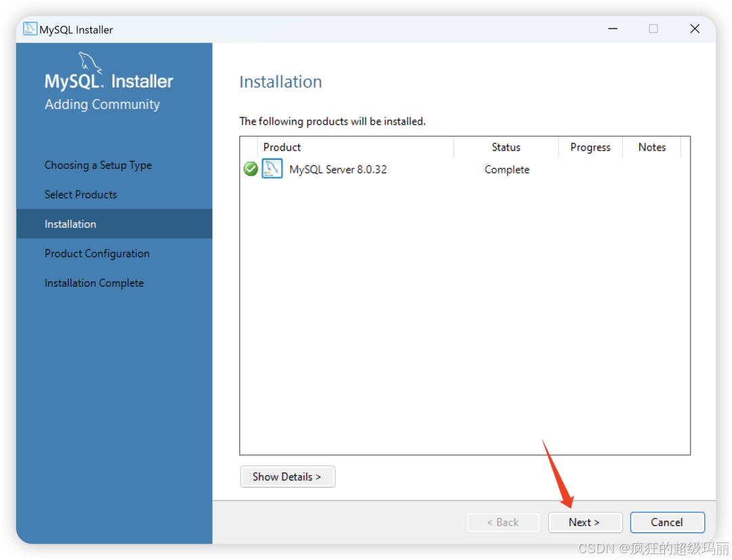Click 'The following products will be installed.' text
The width and height of the screenshot is (732, 560).
click(332, 121)
